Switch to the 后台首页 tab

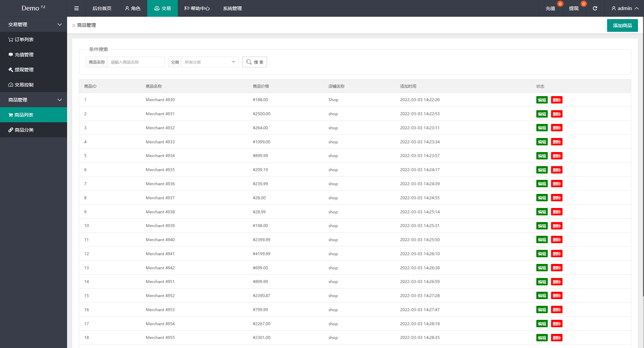[x=102, y=8]
